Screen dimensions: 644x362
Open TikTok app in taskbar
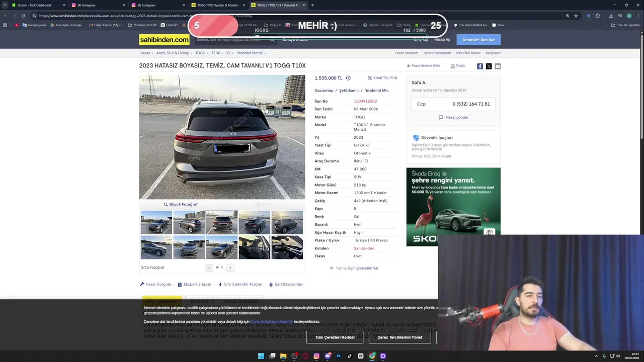[x=350, y=356]
